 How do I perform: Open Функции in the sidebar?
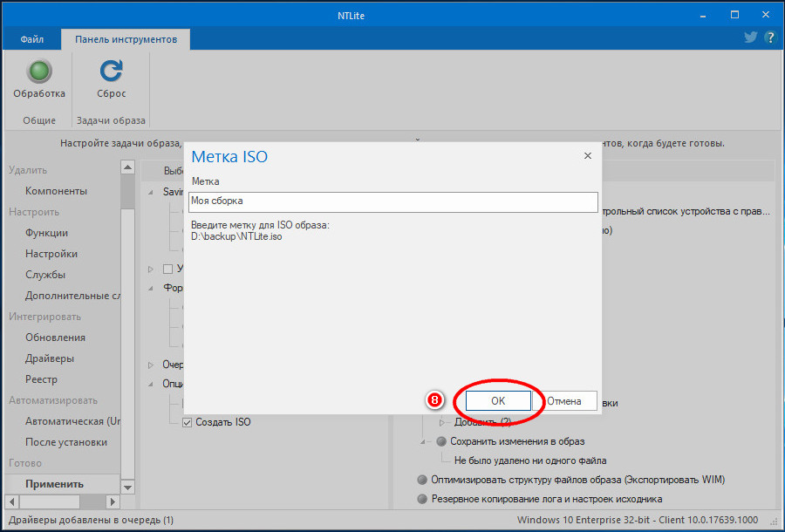pos(46,233)
